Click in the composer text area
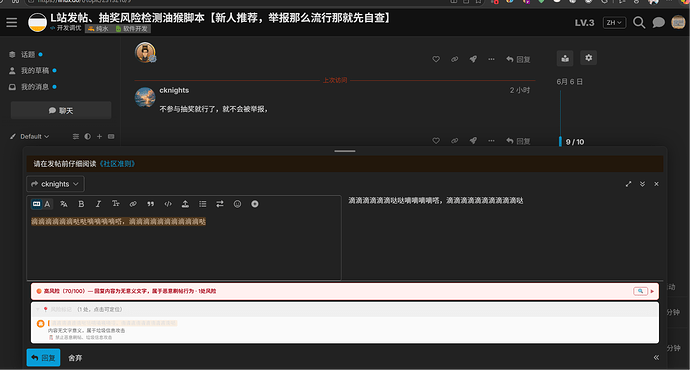 pos(184,246)
